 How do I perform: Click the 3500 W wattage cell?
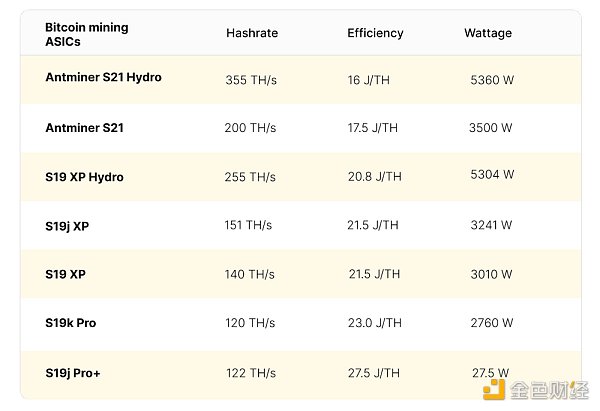(491, 128)
